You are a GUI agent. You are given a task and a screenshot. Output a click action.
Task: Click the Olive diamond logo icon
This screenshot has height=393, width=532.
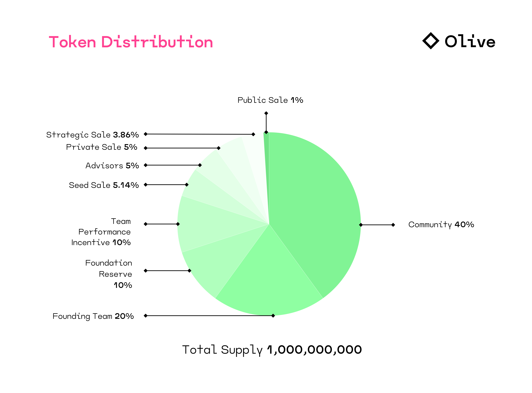pos(431,41)
